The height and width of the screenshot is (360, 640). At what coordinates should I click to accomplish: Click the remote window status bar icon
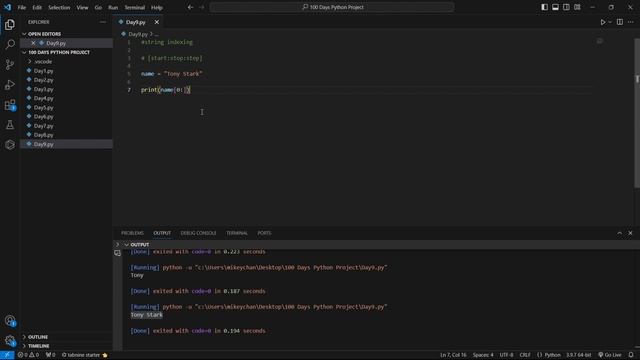point(7,355)
